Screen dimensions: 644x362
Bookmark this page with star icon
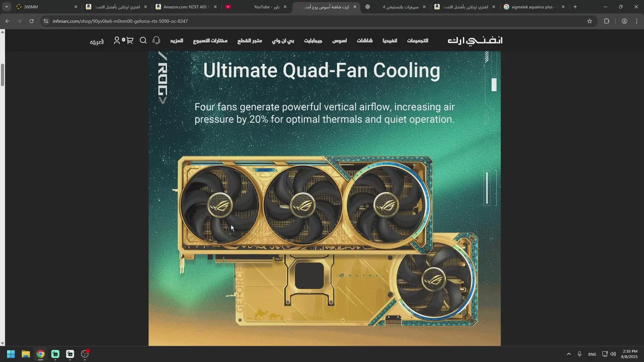coord(590,21)
